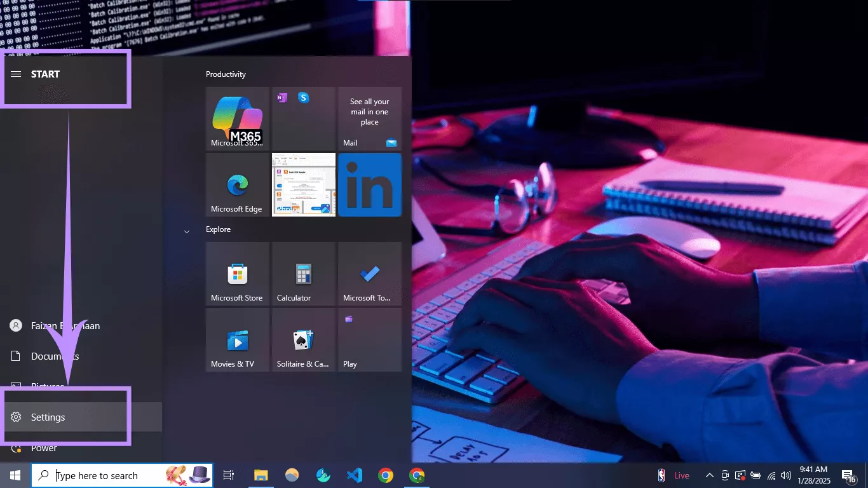Open Solitaire & Casual Games
Screen dimensions: 868x488
[x=303, y=339]
